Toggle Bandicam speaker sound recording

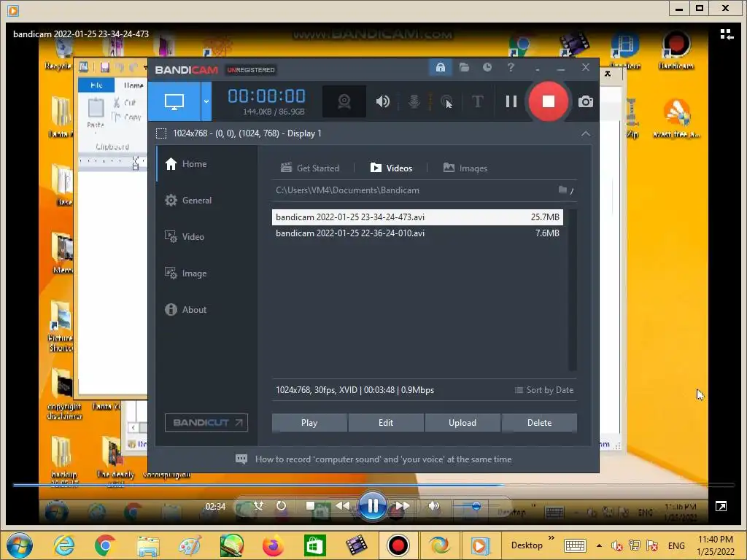point(382,101)
